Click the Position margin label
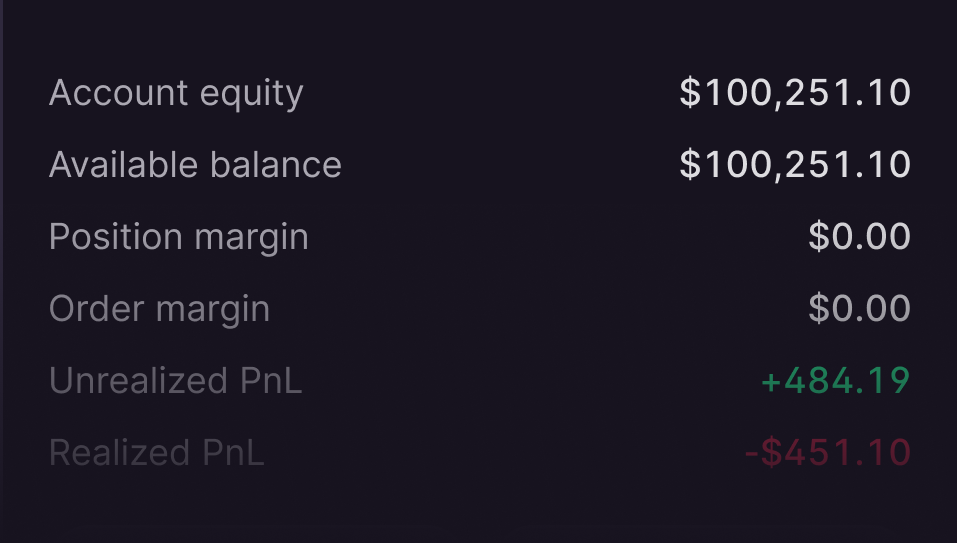957x543 pixels. click(x=179, y=237)
